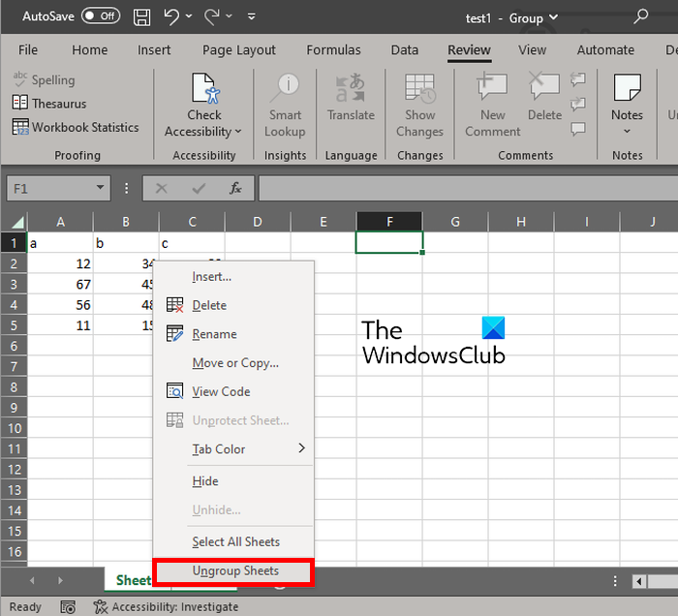Screen dimensions: 678x616
Task: Click the tab bar splitter three-dots handle
Action: pos(615,581)
